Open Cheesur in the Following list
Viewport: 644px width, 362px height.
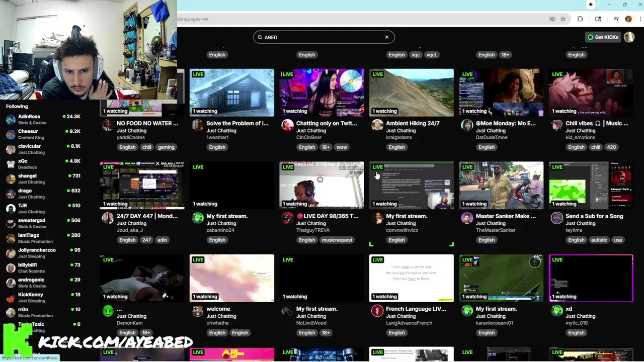point(43,134)
